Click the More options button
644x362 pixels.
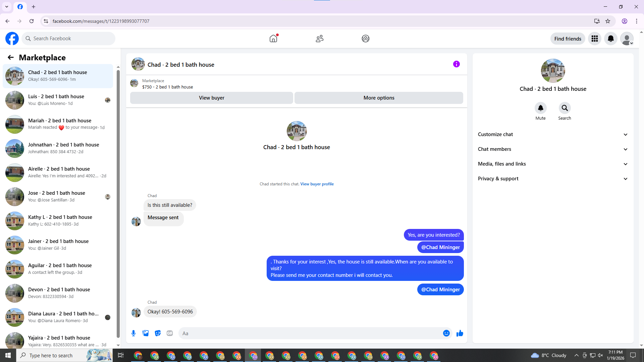pos(379,98)
